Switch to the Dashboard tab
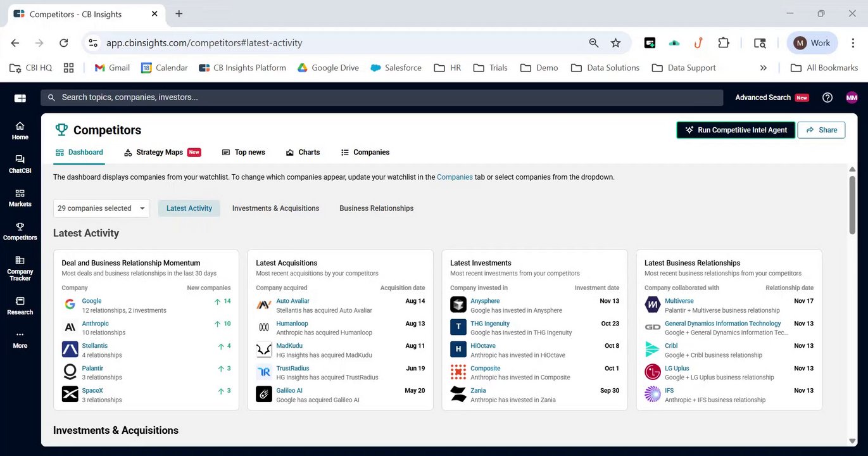868x456 pixels. pos(79,153)
